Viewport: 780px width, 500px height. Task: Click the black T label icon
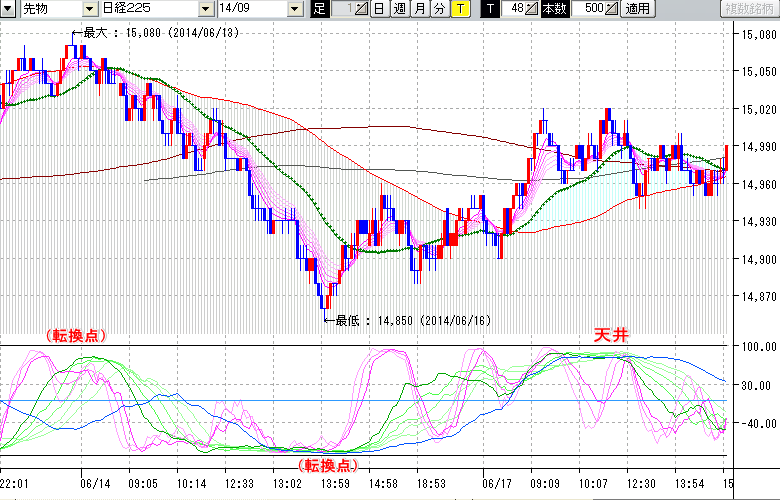[x=489, y=9]
